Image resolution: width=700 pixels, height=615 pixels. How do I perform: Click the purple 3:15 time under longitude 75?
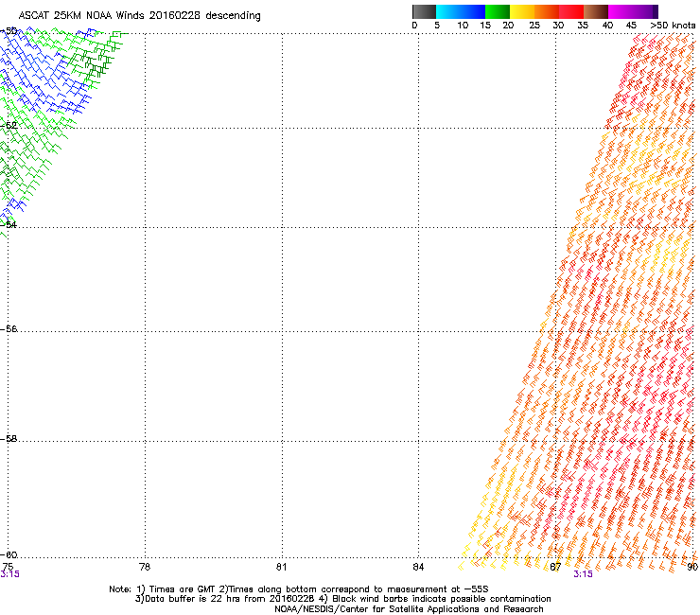9,574
